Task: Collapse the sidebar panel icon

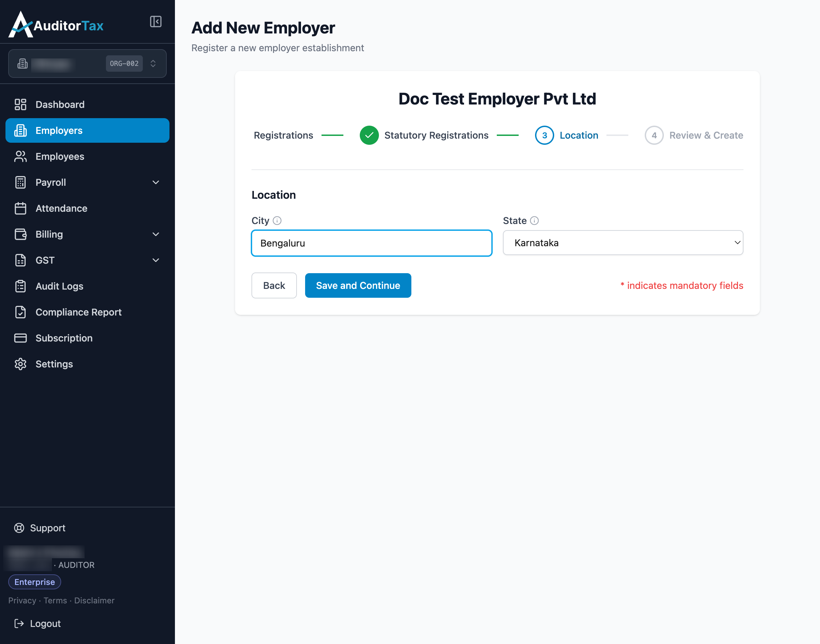Action: pyautogui.click(x=156, y=22)
